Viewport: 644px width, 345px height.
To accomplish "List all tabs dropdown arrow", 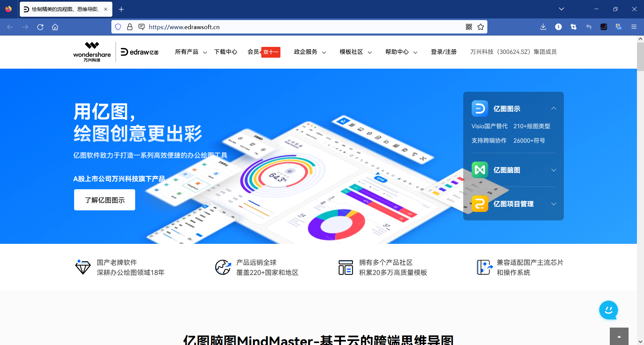I will [x=561, y=9].
